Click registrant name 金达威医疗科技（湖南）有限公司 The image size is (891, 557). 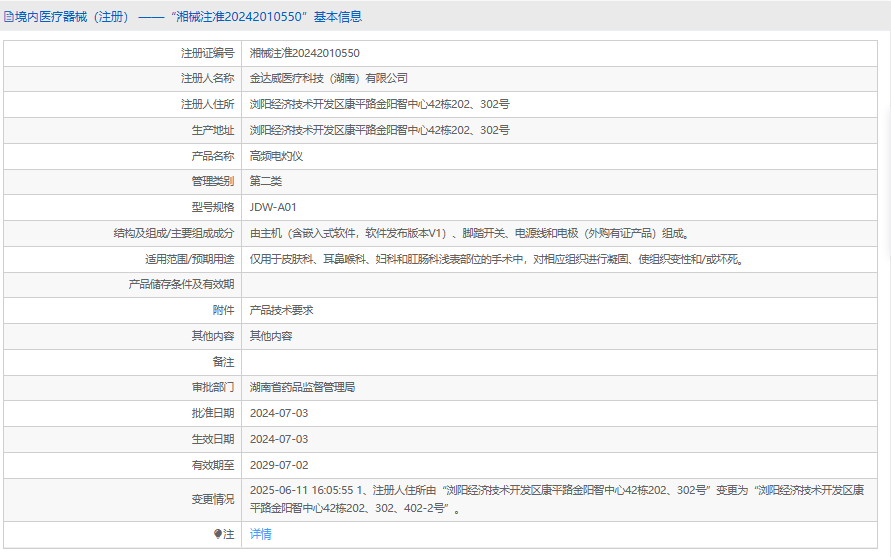click(x=328, y=78)
